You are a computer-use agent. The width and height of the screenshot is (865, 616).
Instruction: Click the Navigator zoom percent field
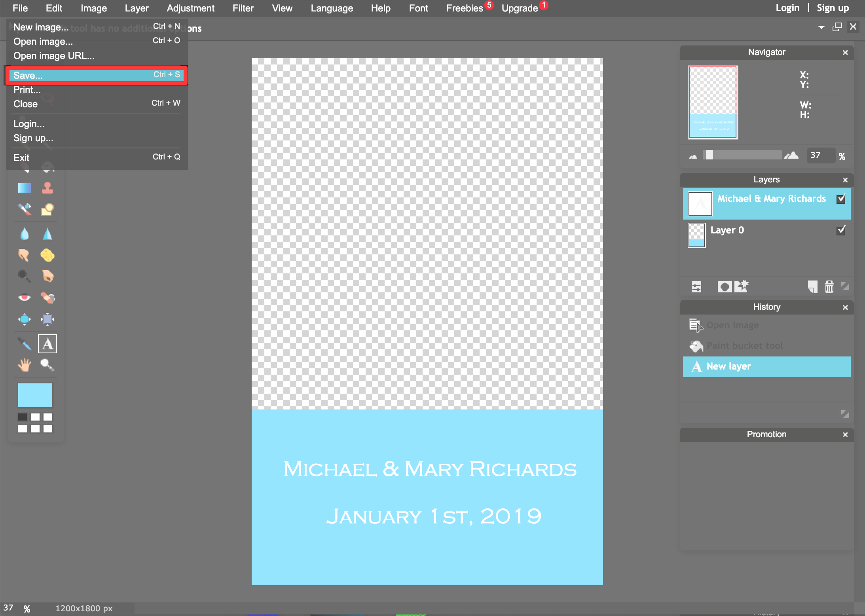pyautogui.click(x=821, y=155)
